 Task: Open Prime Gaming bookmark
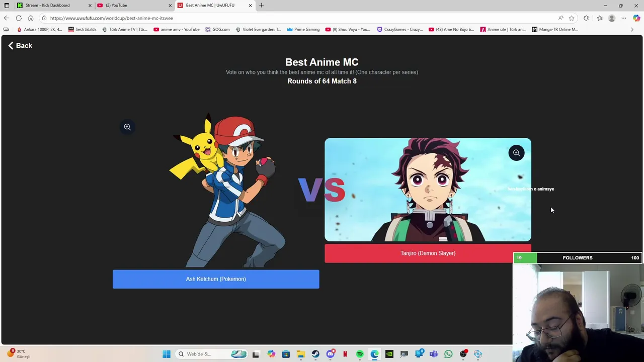pos(303,30)
